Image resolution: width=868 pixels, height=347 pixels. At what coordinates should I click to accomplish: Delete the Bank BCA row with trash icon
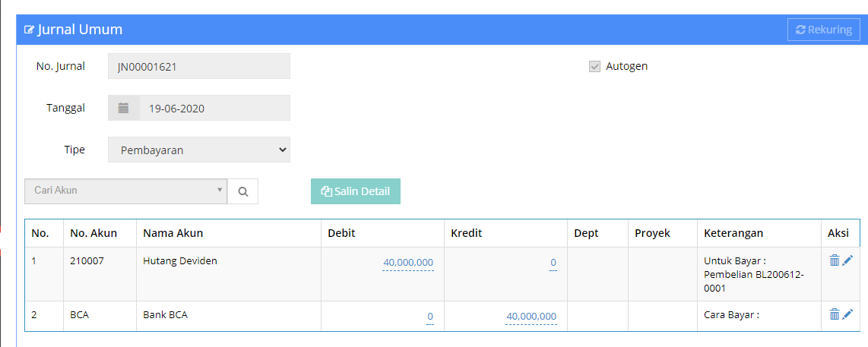click(x=835, y=314)
